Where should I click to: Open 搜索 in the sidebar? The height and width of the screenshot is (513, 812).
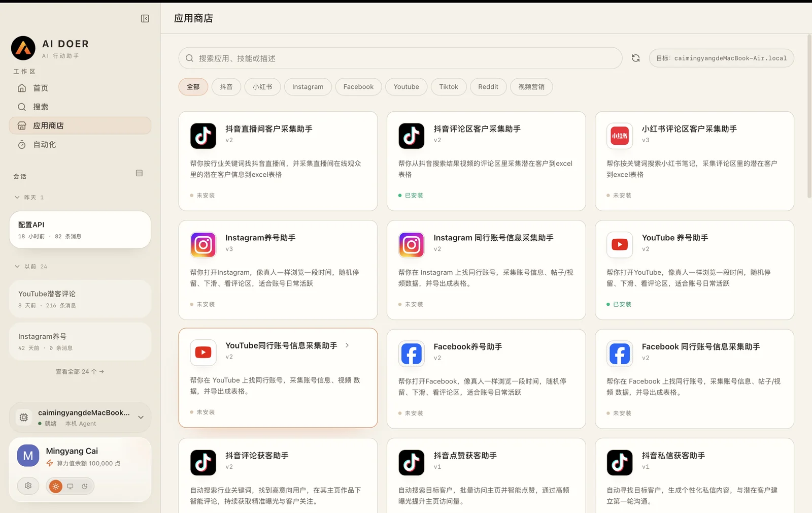[80, 107]
